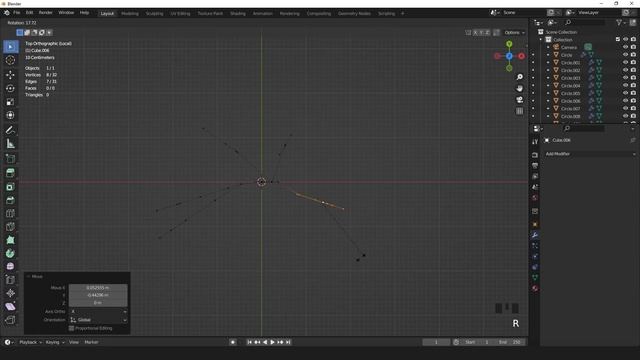This screenshot has height=360, width=640.
Task: Jump to the first frame
Action: pos(249,342)
